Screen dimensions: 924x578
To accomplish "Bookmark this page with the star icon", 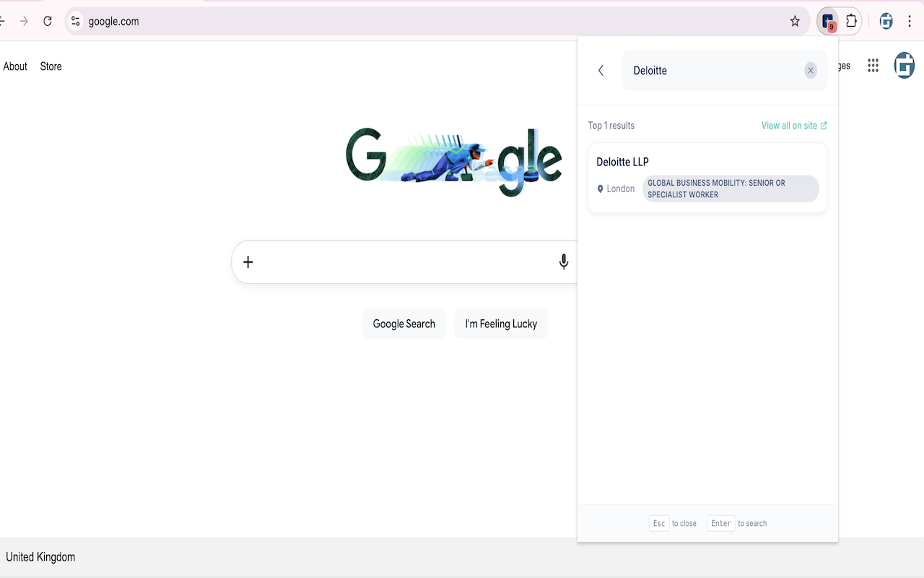I will 795,21.
